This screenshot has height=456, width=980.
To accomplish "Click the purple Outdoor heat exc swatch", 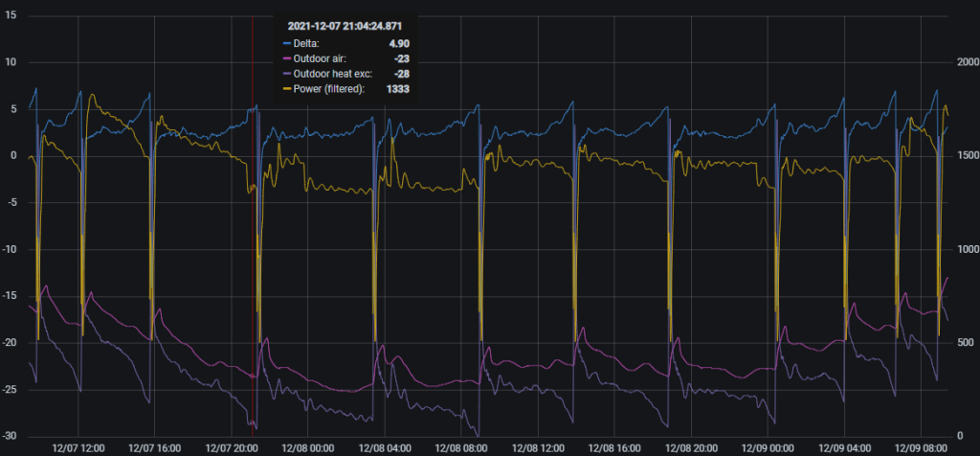I will click(287, 74).
